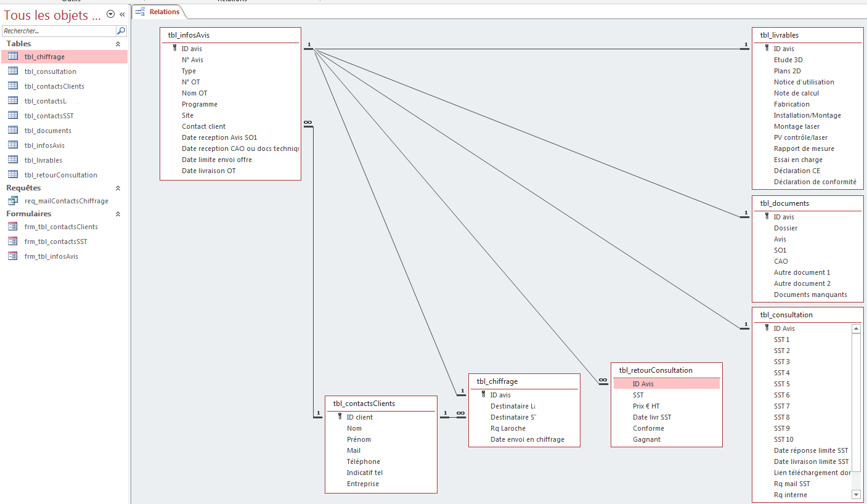Click the primary key icon in tbl_livrables
The height and width of the screenshot is (504, 867).
767,48
